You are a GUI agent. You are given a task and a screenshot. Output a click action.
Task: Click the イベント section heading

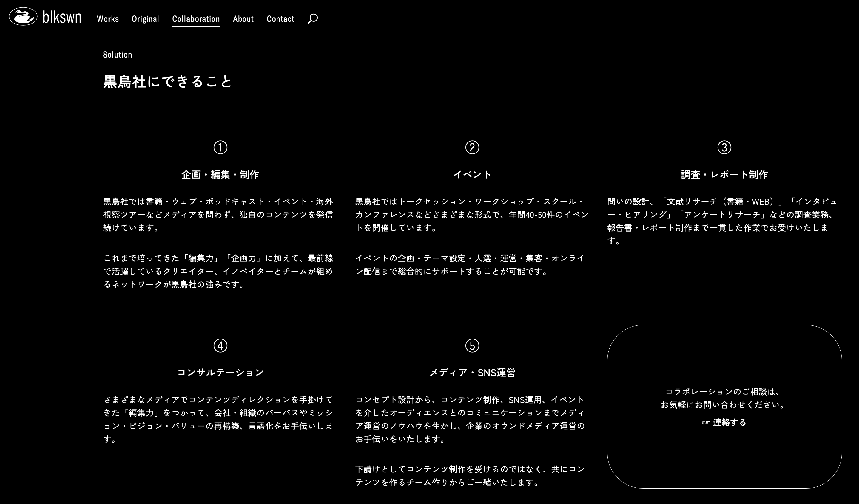click(472, 175)
